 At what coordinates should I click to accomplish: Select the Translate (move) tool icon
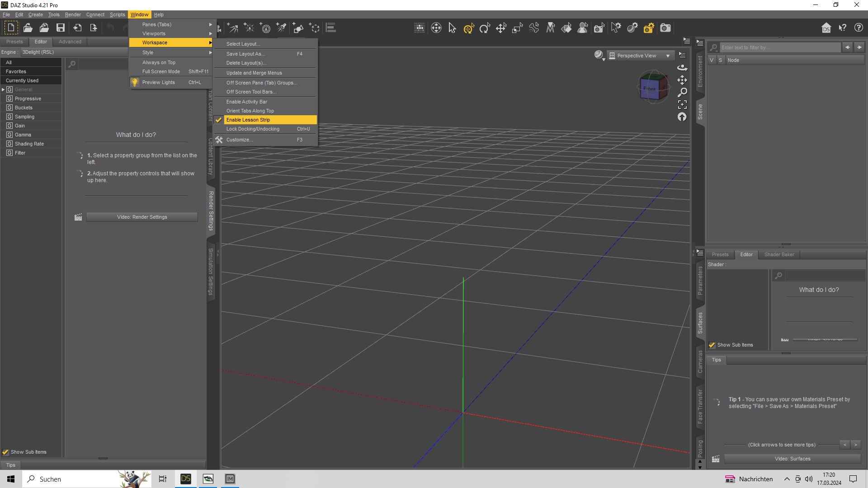pos(501,28)
